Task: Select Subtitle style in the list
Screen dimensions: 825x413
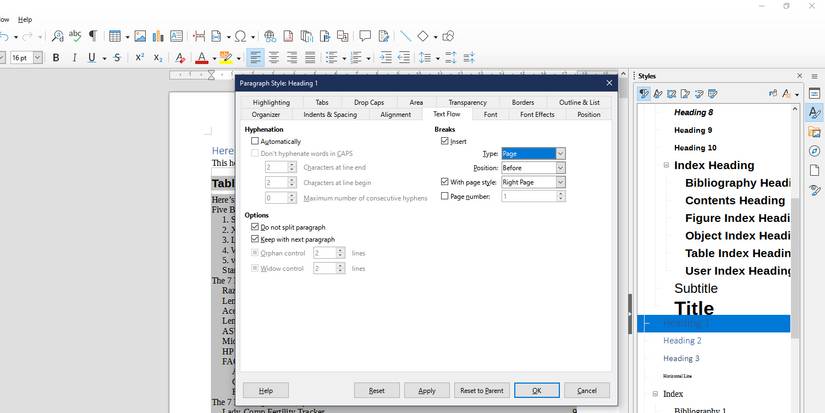Action: [696, 288]
